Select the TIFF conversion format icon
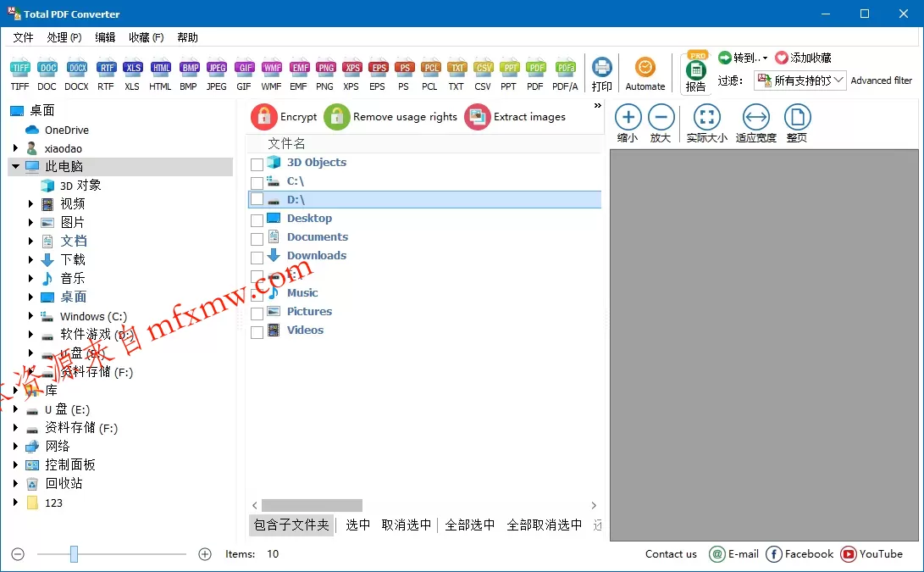This screenshot has height=572, width=924. pyautogui.click(x=20, y=75)
